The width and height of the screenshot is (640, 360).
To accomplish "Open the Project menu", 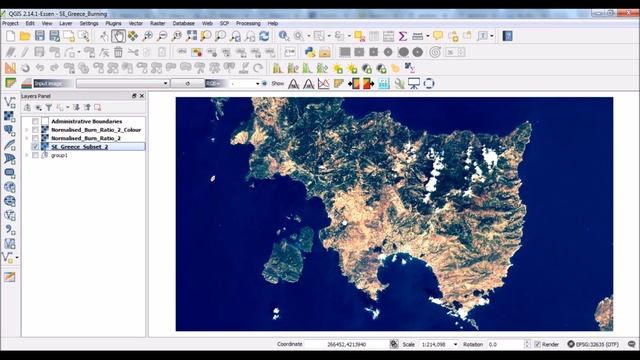I will (10, 23).
